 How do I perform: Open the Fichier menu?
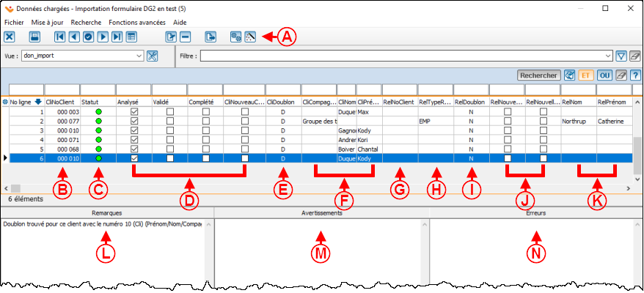tap(14, 23)
